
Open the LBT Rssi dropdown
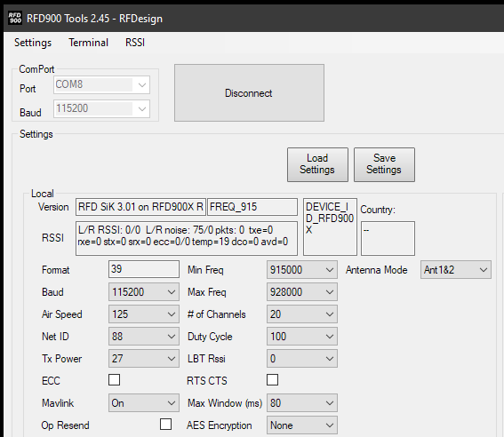tap(302, 358)
